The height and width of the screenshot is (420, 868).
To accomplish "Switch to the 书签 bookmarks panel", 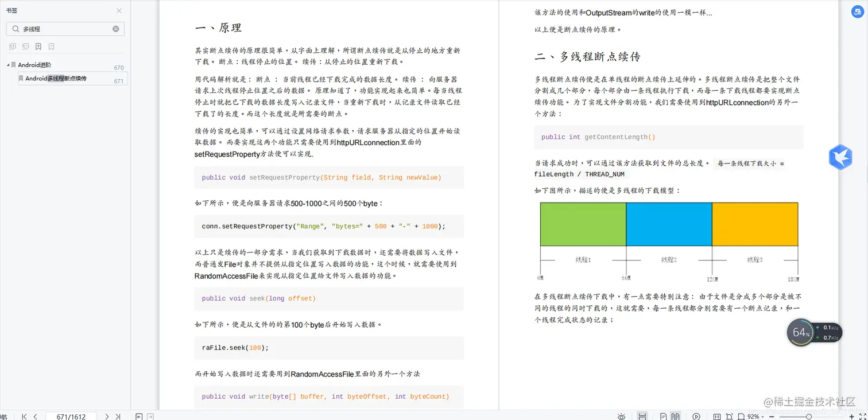I will (x=13, y=10).
